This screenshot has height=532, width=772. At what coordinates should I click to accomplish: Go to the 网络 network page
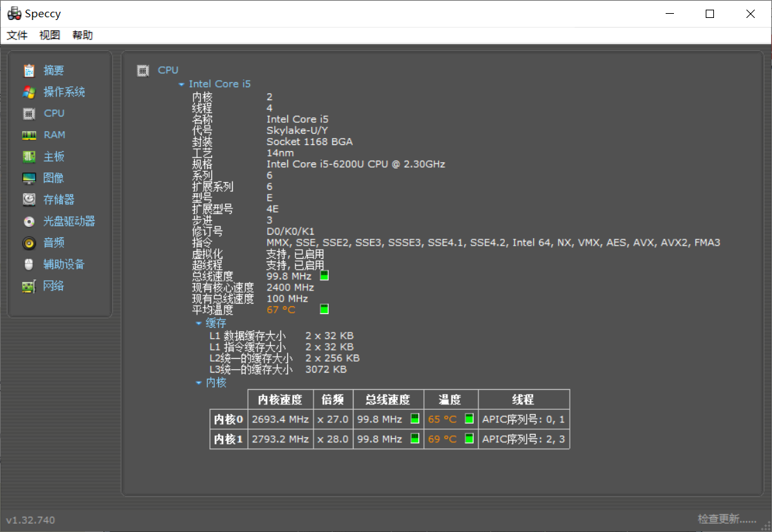(x=54, y=286)
